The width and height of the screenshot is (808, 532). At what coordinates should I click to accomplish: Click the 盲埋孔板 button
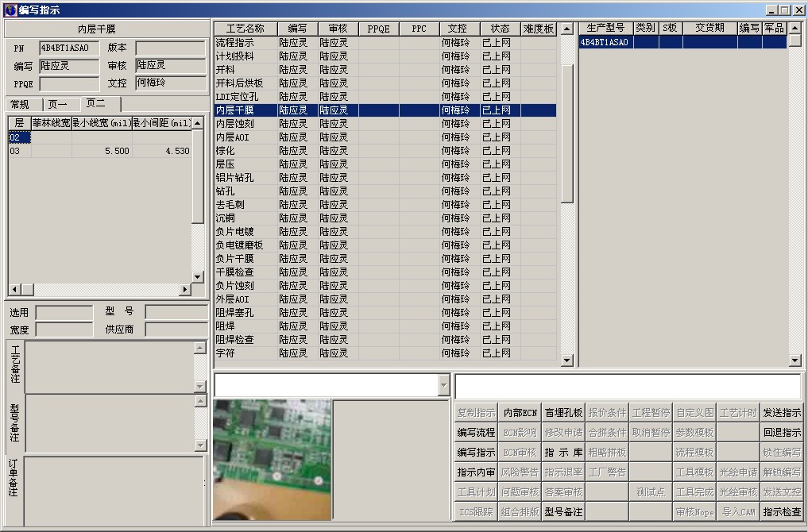click(x=563, y=413)
